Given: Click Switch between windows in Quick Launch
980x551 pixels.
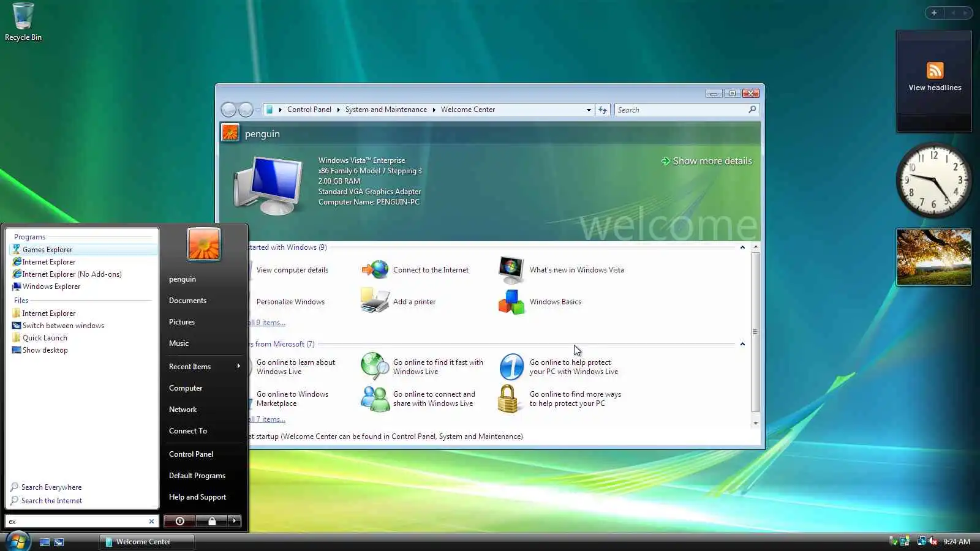Looking at the screenshot, I should point(59,542).
